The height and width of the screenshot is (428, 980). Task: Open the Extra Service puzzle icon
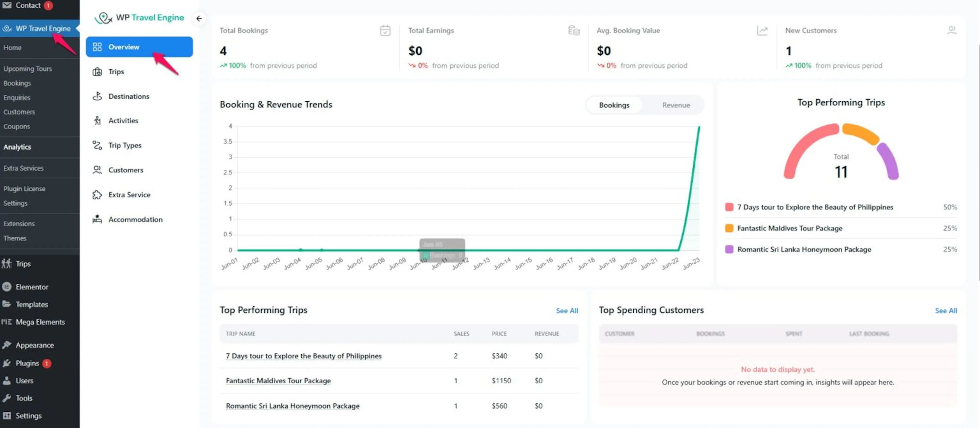point(97,194)
